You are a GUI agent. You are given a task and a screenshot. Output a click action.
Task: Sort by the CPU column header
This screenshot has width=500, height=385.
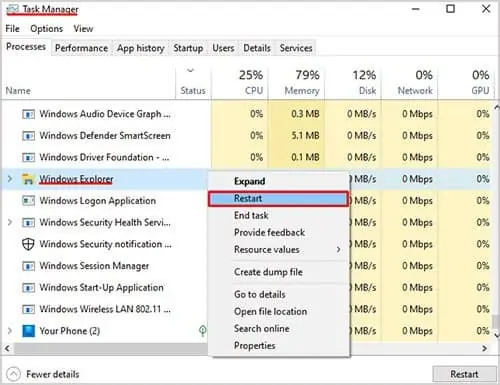240,83
